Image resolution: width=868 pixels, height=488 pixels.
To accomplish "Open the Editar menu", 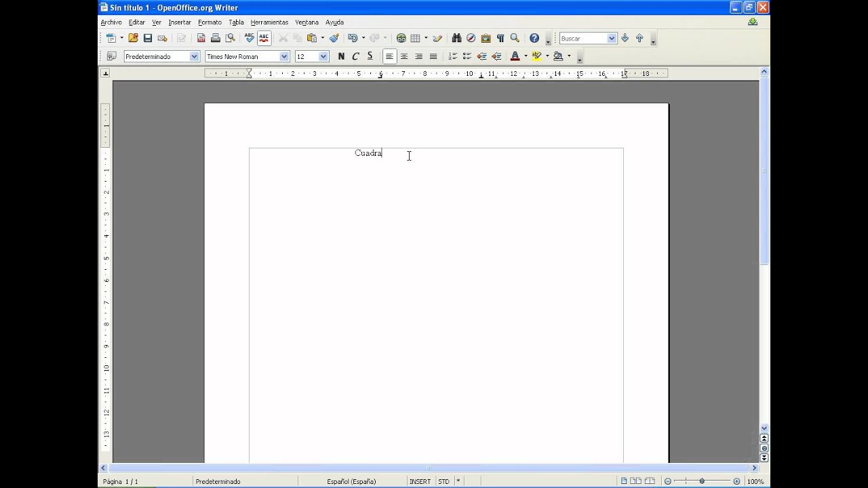I will pos(137,22).
